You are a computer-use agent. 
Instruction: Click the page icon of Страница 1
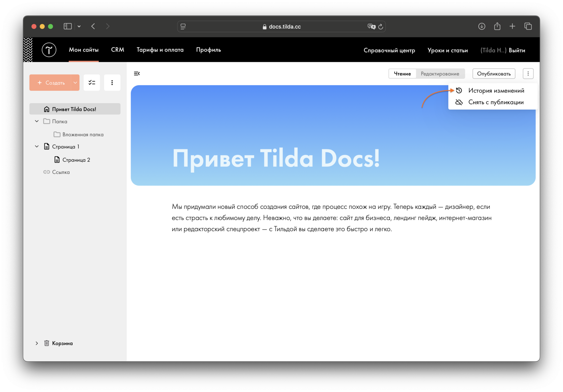(x=47, y=147)
